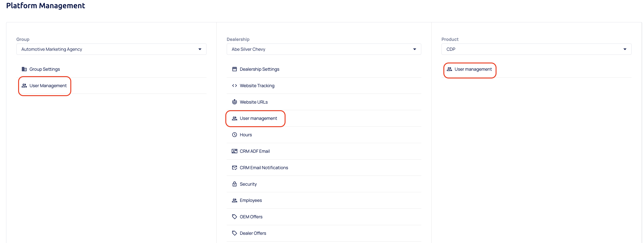Click the Website Tracking code brackets icon
This screenshot has width=644, height=243.
coord(234,86)
